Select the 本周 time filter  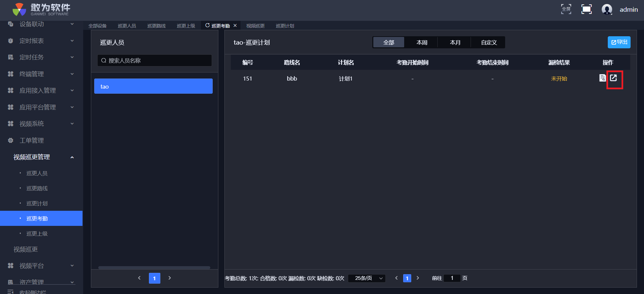[422, 43]
